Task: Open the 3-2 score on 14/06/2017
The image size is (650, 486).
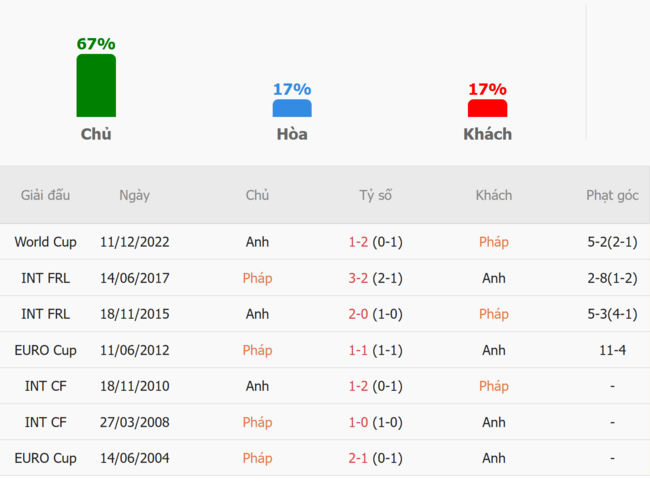Action: [x=358, y=278]
